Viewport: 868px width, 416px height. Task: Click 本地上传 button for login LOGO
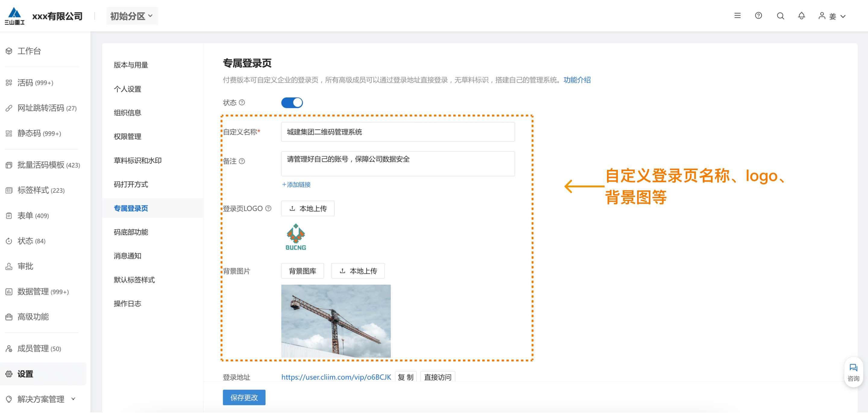coord(308,208)
